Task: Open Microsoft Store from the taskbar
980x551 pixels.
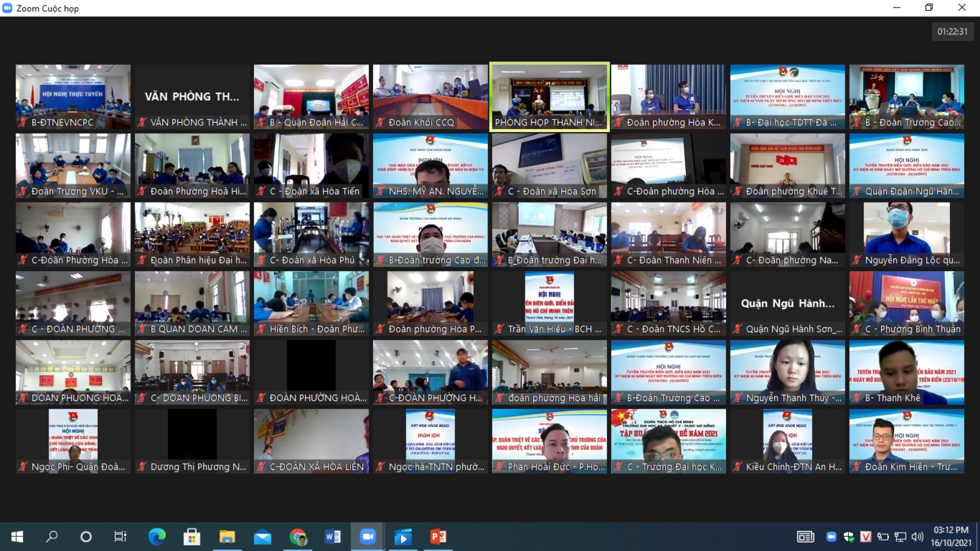Action: (x=191, y=537)
